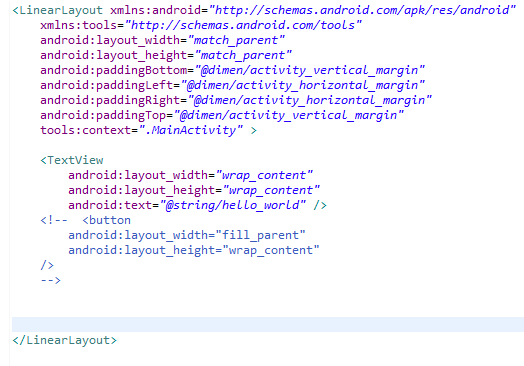The image size is (524, 366).
Task: Click the comment closing marker
Action: pyautogui.click(x=50, y=280)
